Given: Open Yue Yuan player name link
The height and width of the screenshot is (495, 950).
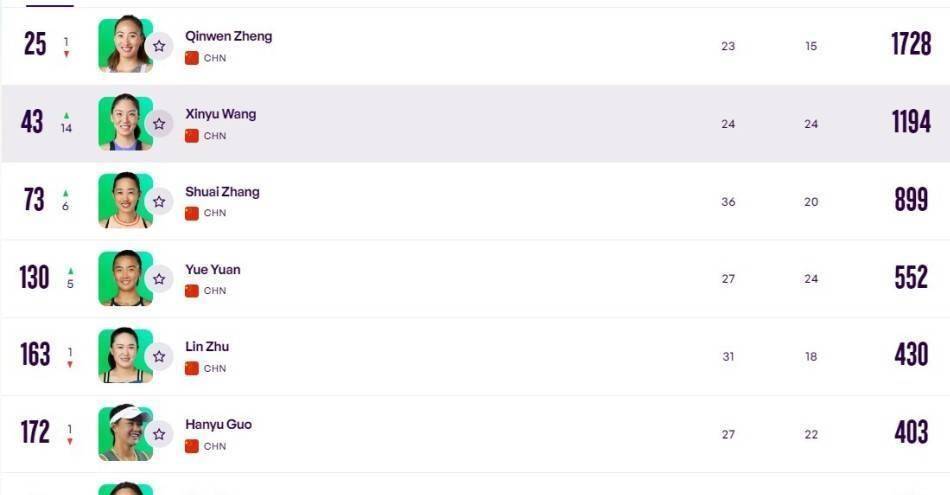Looking at the screenshot, I should pos(212,269).
